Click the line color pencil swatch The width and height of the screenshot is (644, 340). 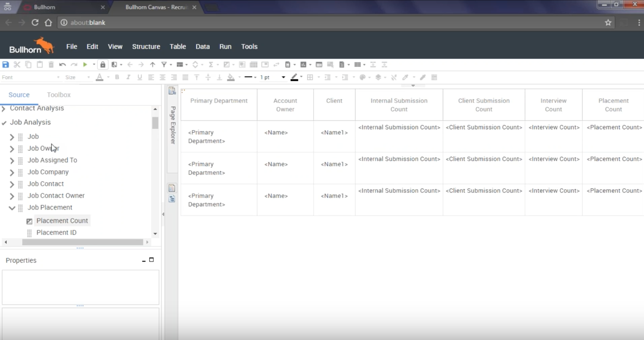[294, 77]
